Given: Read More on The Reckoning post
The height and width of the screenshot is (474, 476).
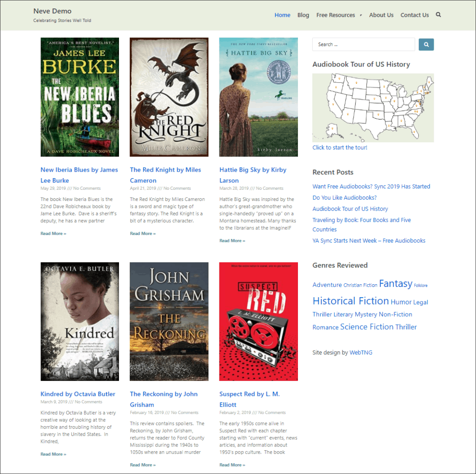Looking at the screenshot, I should pyautogui.click(x=143, y=465).
